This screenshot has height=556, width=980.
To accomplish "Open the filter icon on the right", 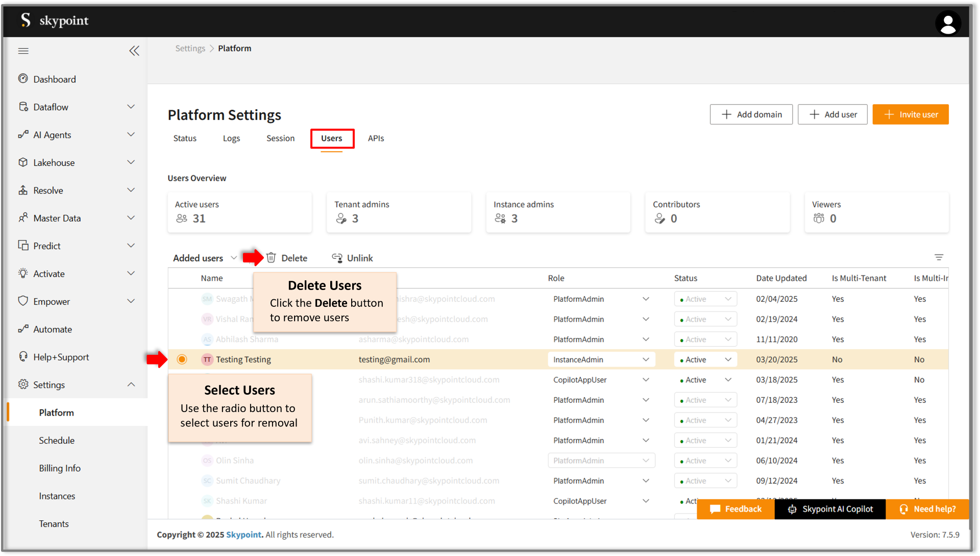I will (939, 257).
